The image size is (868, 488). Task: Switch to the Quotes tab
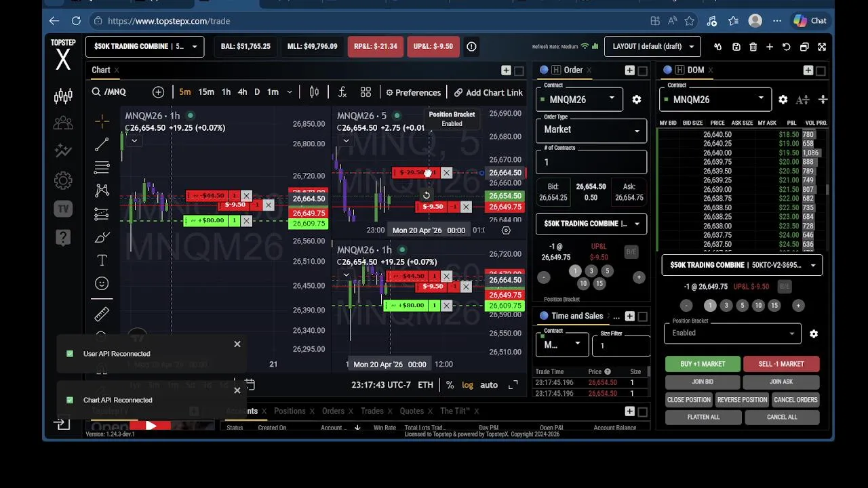pyautogui.click(x=412, y=411)
